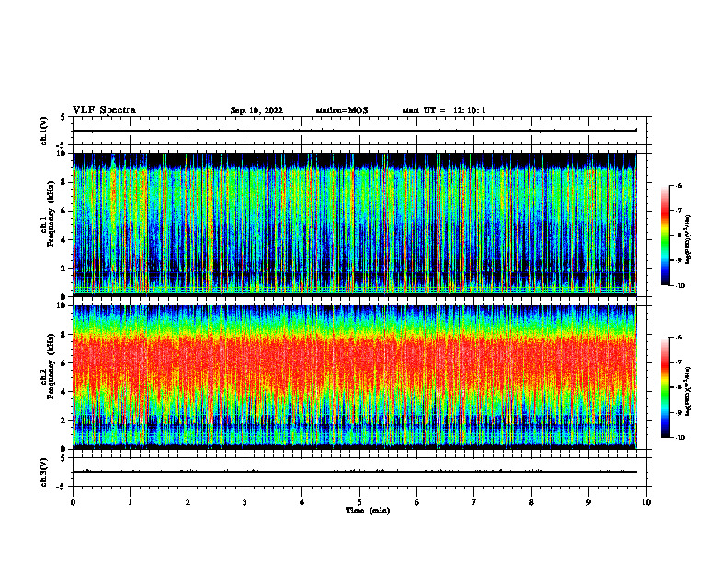Click tick label "3" on the Time axis
The width and height of the screenshot is (728, 563).
(x=245, y=502)
